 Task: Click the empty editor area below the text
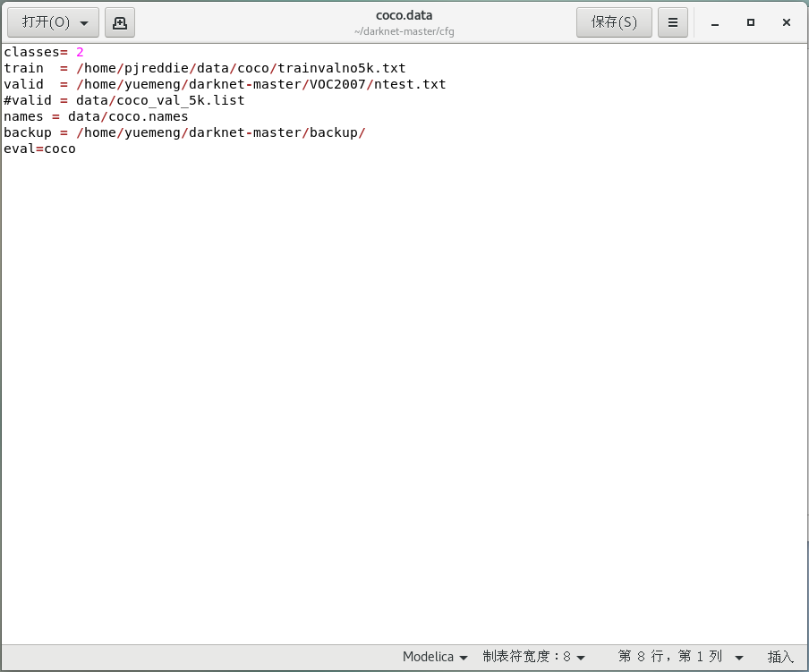403,403
